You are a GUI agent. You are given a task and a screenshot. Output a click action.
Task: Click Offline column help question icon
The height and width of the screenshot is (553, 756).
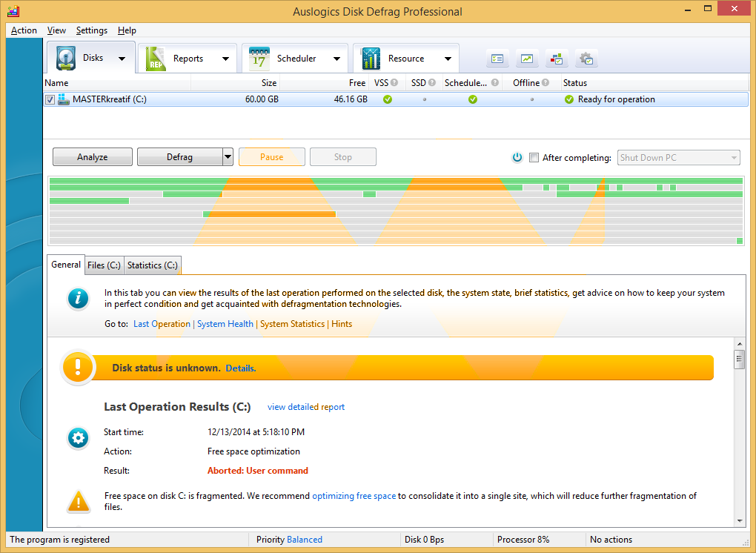546,82
